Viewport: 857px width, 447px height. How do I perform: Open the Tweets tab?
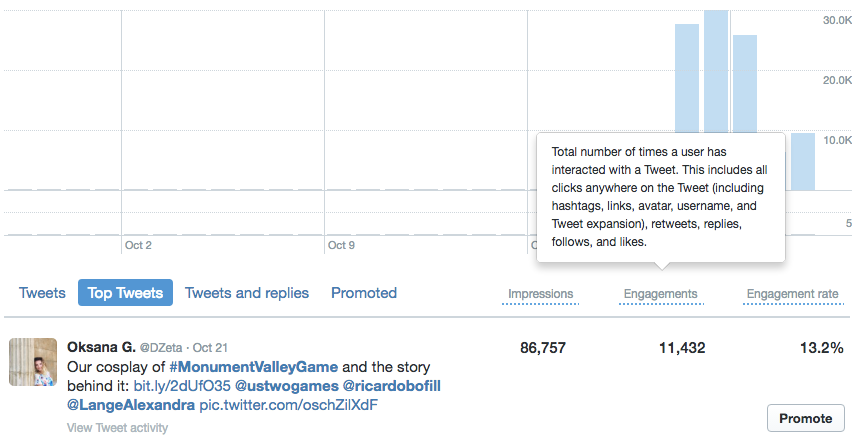point(42,293)
